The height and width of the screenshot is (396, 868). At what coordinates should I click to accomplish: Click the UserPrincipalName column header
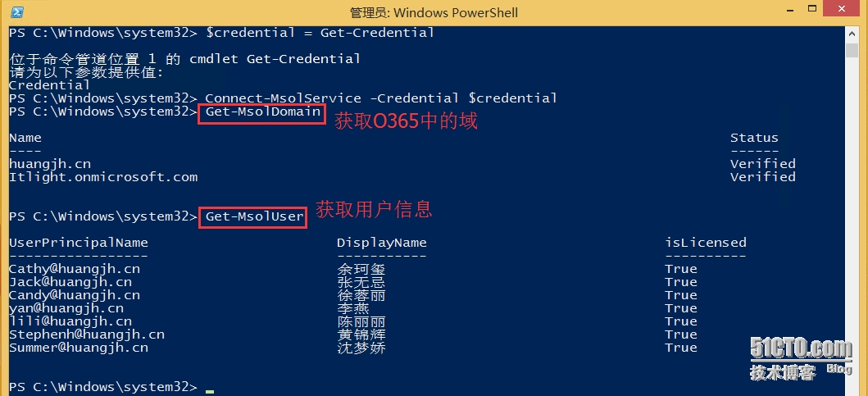[x=79, y=243]
